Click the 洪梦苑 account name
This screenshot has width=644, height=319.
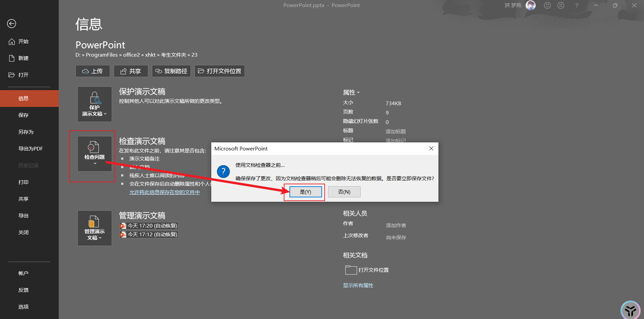pyautogui.click(x=513, y=5)
